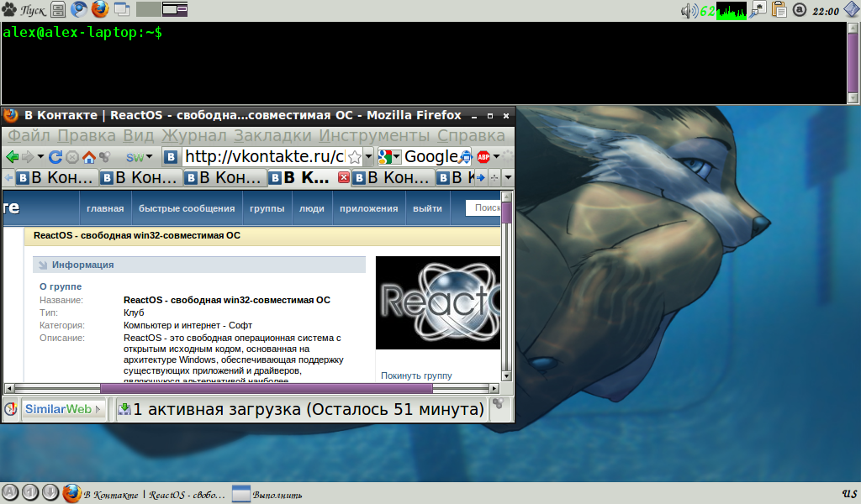Screen dimensions: 861x504
Task: Click the Firefox reload button
Action: click(55, 157)
